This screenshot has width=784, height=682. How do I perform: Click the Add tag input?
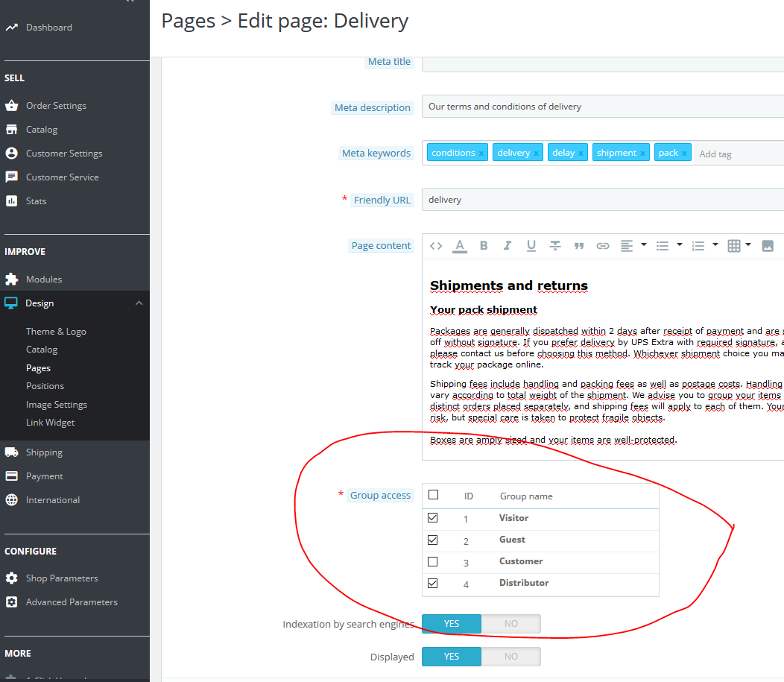[739, 154]
